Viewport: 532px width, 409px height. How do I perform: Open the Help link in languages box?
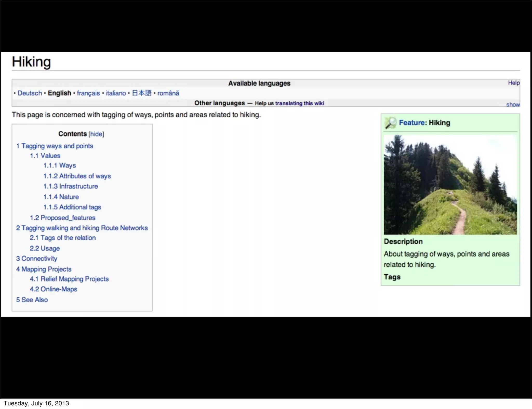click(514, 83)
